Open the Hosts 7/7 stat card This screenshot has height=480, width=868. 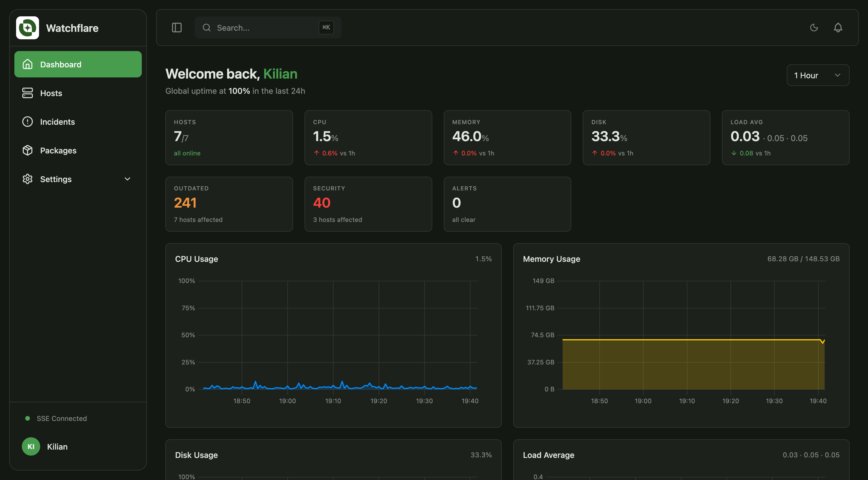(229, 138)
